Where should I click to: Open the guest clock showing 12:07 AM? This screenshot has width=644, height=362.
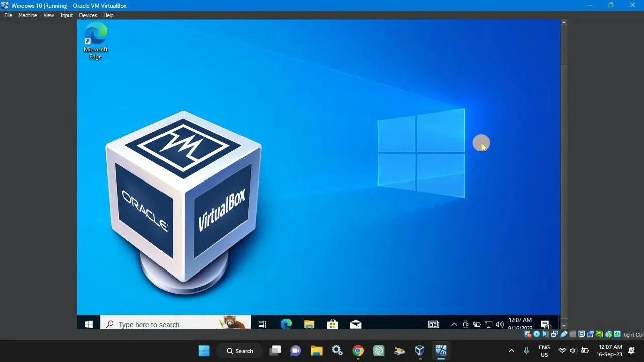pos(520,323)
